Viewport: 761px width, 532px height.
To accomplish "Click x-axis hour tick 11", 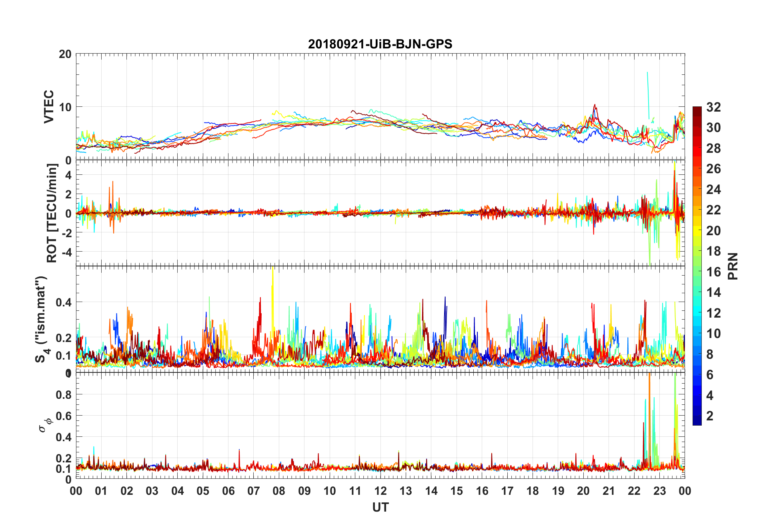I will [x=355, y=491].
